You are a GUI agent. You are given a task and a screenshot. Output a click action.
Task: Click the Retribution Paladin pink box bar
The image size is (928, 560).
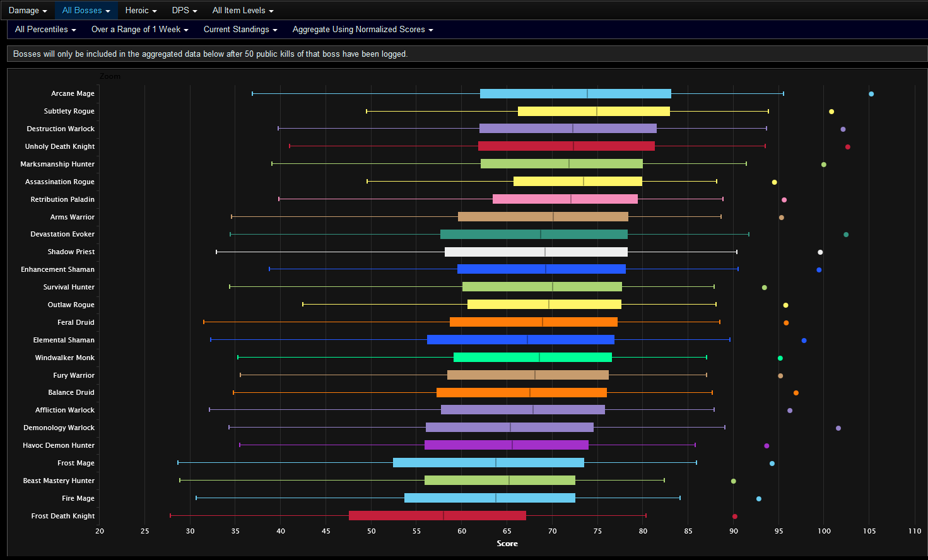coord(565,199)
